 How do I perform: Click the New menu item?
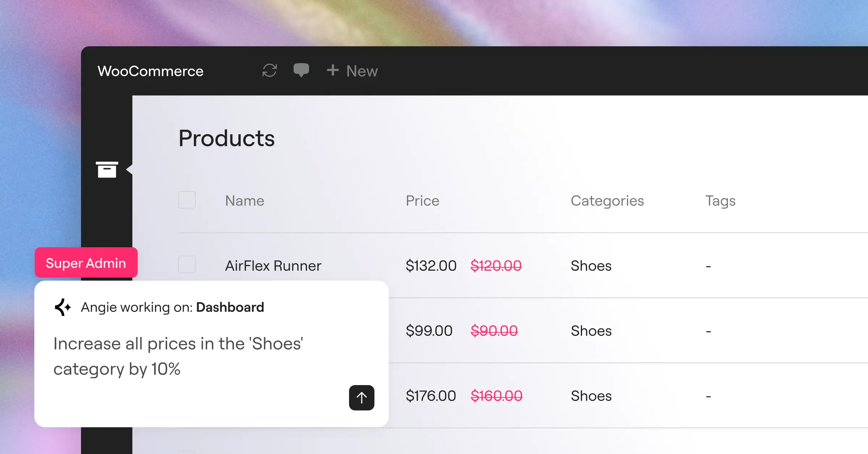coord(362,71)
